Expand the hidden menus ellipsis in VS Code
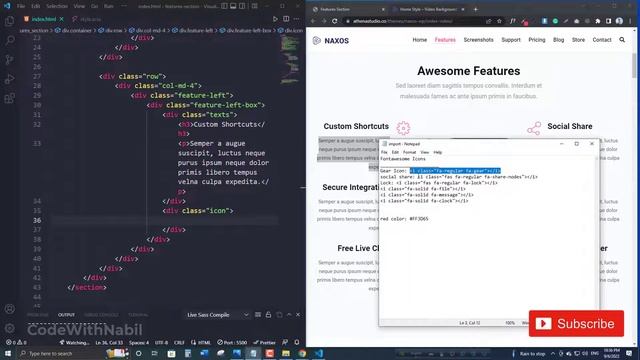Screen dimensions: 640x360 (x=124, y=6)
